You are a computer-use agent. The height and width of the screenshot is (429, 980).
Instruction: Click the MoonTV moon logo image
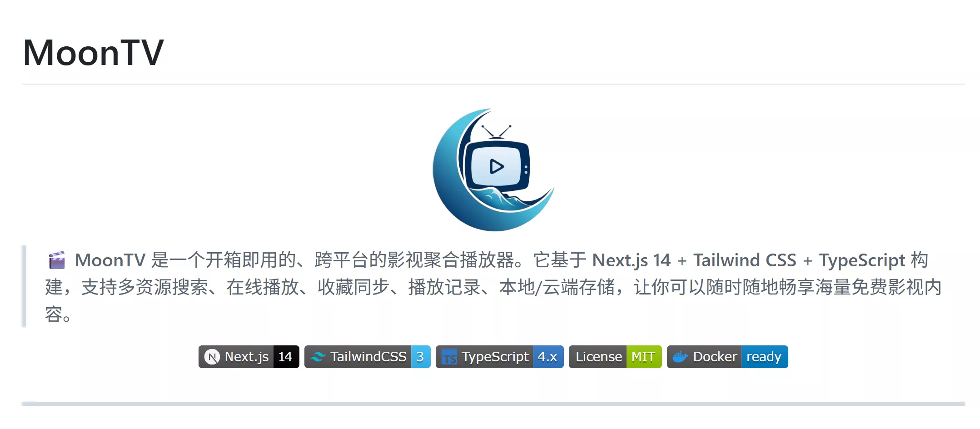[x=493, y=170]
